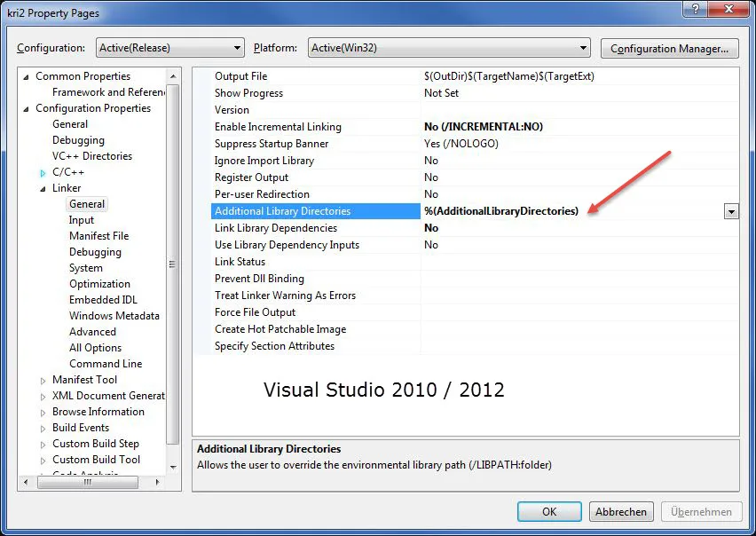Click the No (/INCREMENTAL:NO) value

pos(484,127)
